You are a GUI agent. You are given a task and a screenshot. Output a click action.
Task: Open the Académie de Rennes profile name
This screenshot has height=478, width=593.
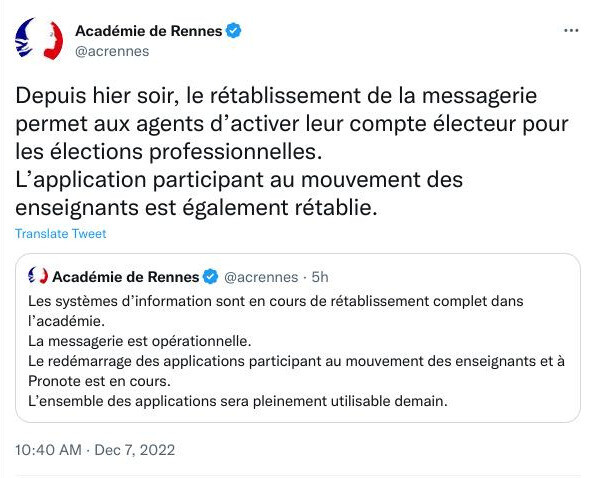[149, 31]
